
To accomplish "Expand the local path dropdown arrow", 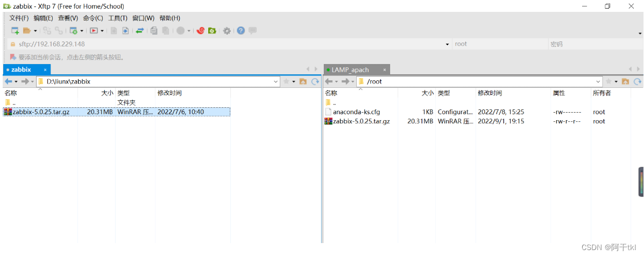I will [276, 81].
